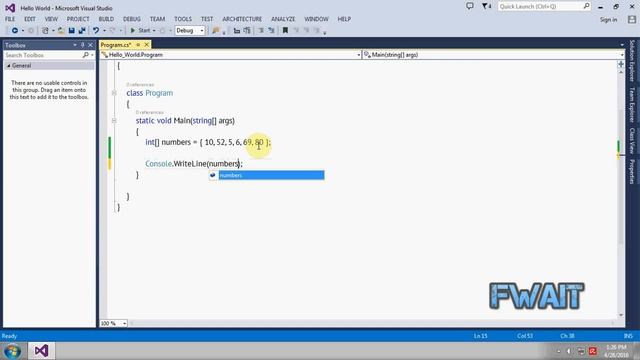Open the TOOLS menu
Screen dimensions: 640x360
pyautogui.click(x=183, y=19)
